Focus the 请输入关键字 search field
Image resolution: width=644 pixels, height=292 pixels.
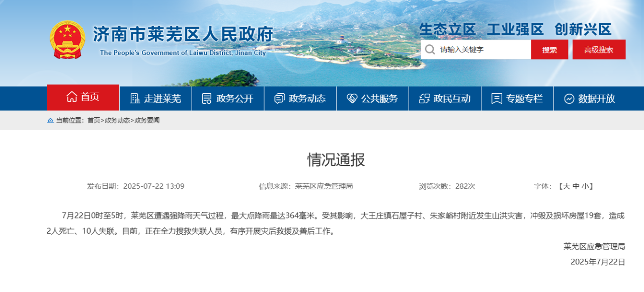(476, 49)
